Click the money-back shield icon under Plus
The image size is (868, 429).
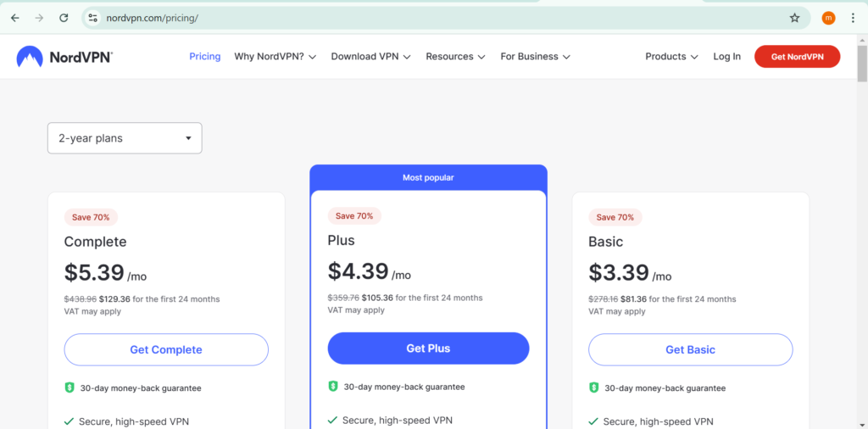coord(332,387)
